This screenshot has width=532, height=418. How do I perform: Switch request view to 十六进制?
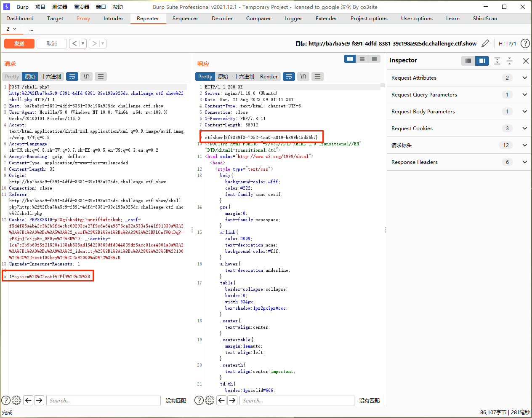pyautogui.click(x=51, y=76)
